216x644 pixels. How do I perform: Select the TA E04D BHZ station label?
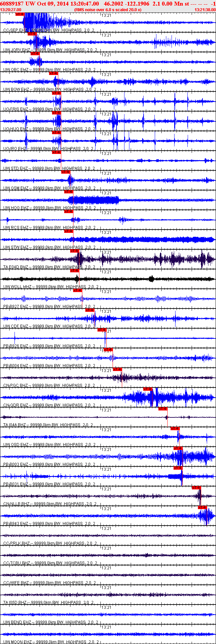16,267
